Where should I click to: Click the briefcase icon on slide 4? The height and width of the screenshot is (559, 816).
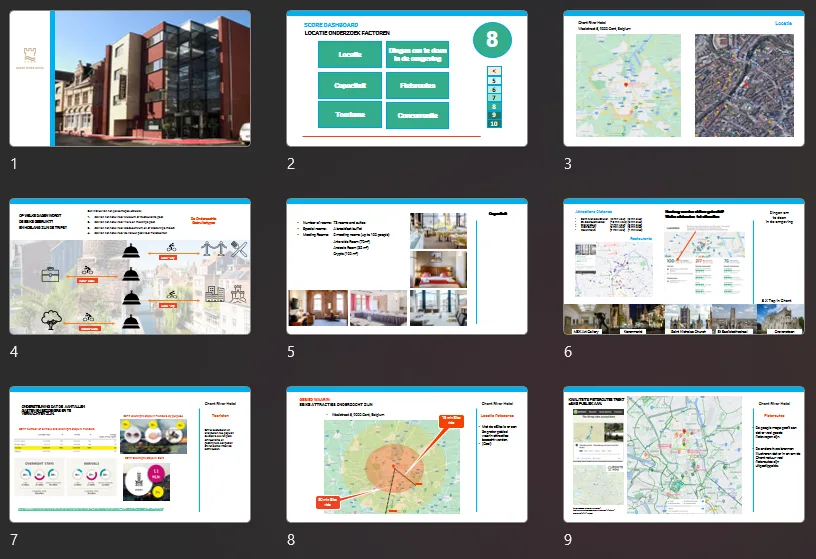pyautogui.click(x=50, y=274)
